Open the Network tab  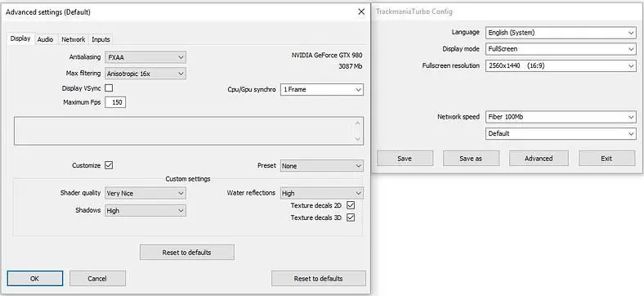coord(73,39)
